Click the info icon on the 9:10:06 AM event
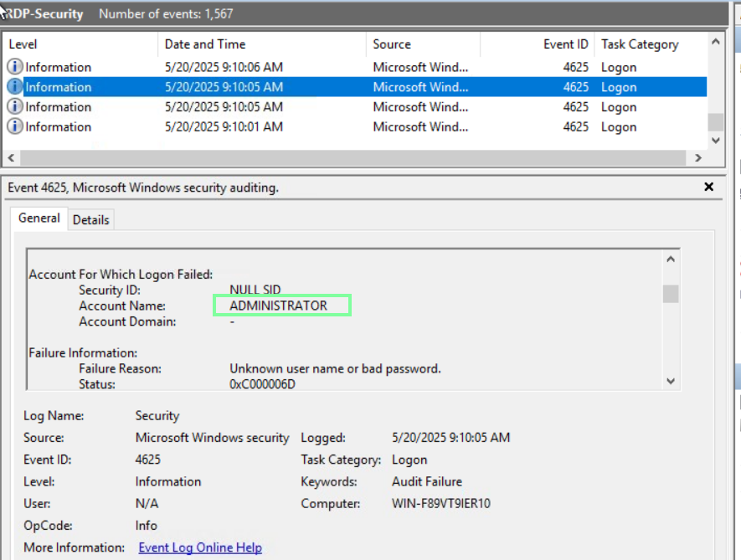The image size is (741, 560). (x=15, y=67)
